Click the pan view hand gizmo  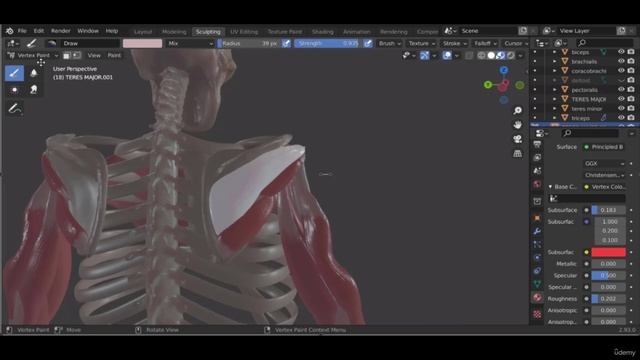[x=518, y=125]
